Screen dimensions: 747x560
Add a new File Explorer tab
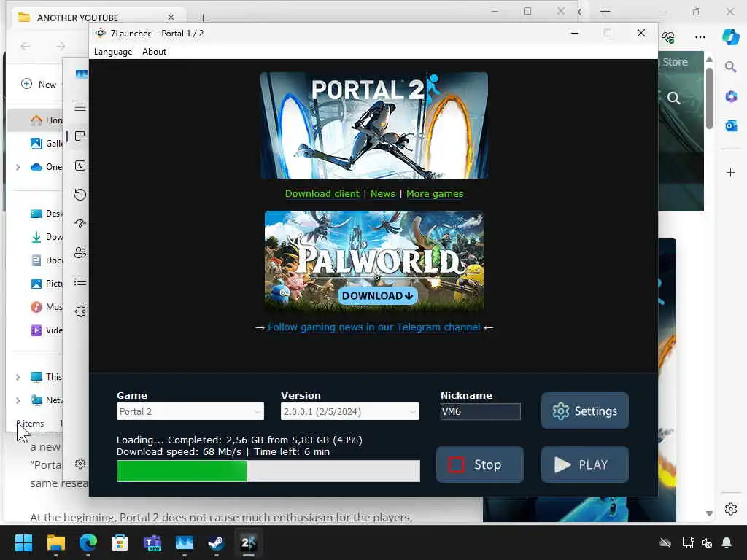pos(203,18)
